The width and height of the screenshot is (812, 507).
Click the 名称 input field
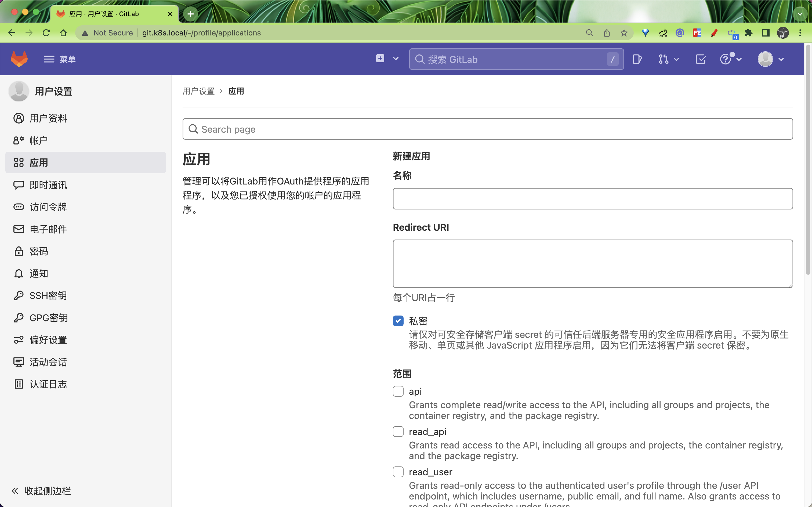tap(593, 198)
